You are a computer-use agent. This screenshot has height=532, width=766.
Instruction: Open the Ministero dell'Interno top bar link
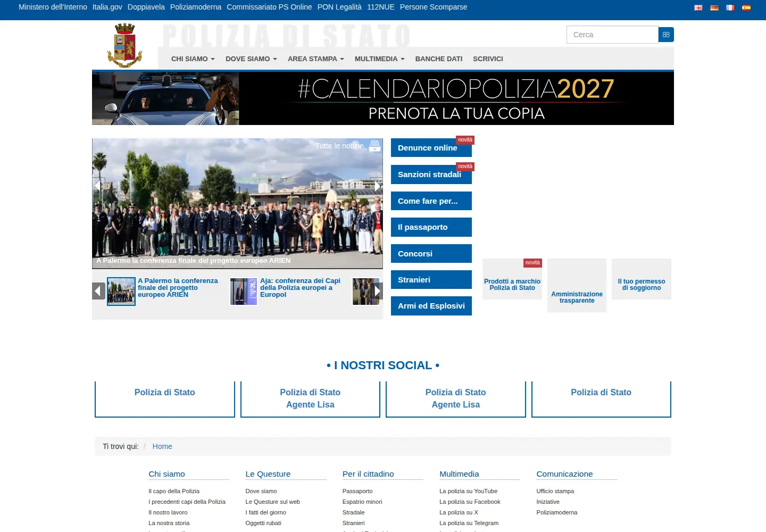pyautogui.click(x=53, y=7)
